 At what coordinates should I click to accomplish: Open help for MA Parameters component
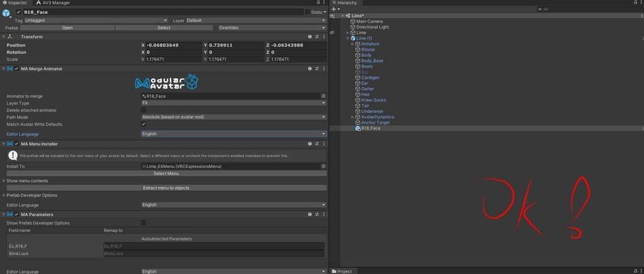click(309, 214)
